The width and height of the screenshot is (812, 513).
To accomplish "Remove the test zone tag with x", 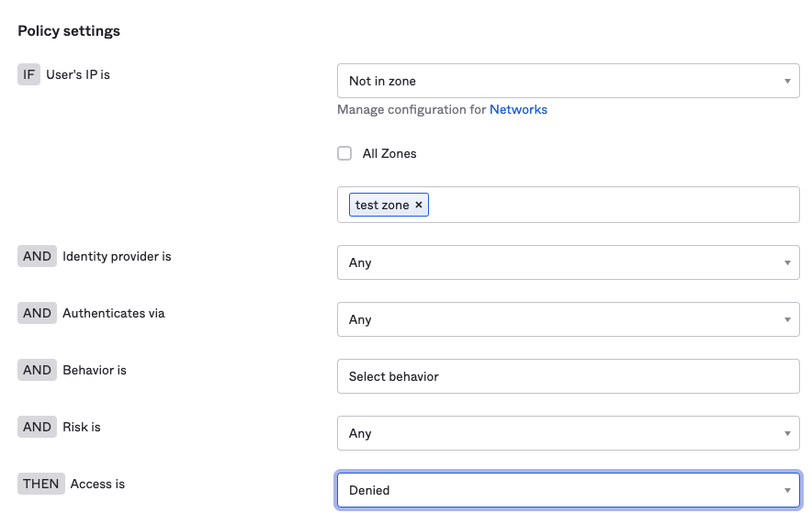I will coord(419,205).
